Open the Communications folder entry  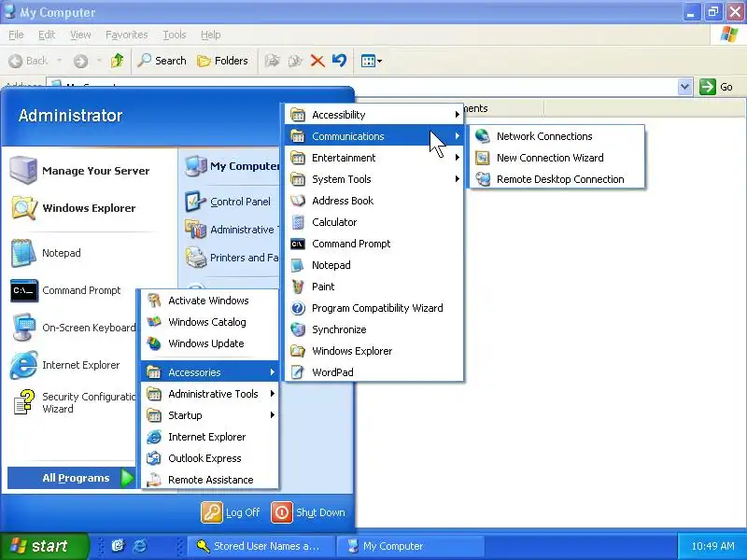(x=374, y=136)
